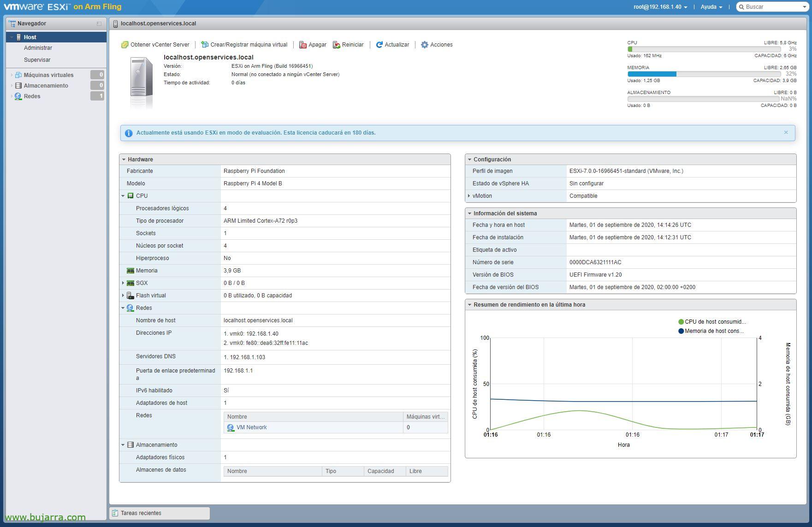
Task: Click the Buscar search field
Action: click(772, 7)
